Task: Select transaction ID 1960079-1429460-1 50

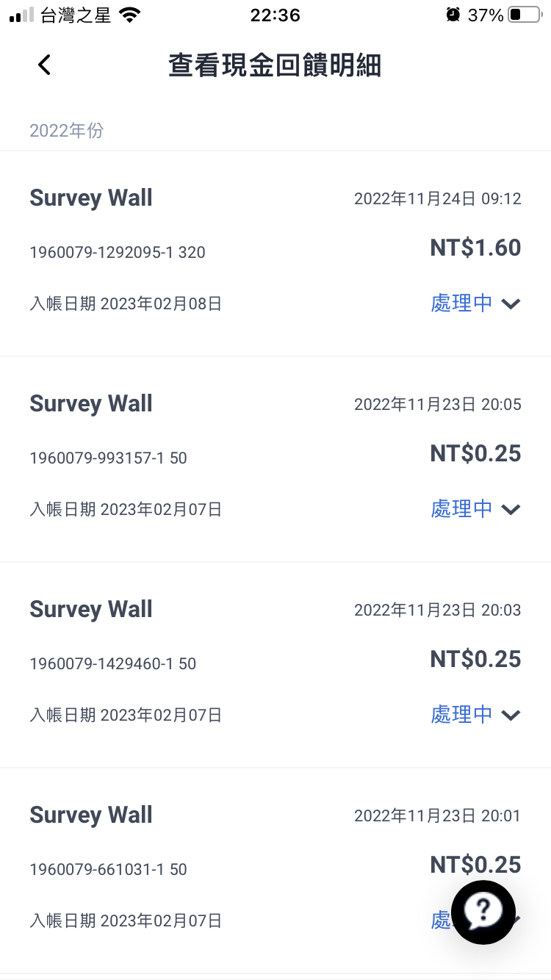Action: [112, 663]
